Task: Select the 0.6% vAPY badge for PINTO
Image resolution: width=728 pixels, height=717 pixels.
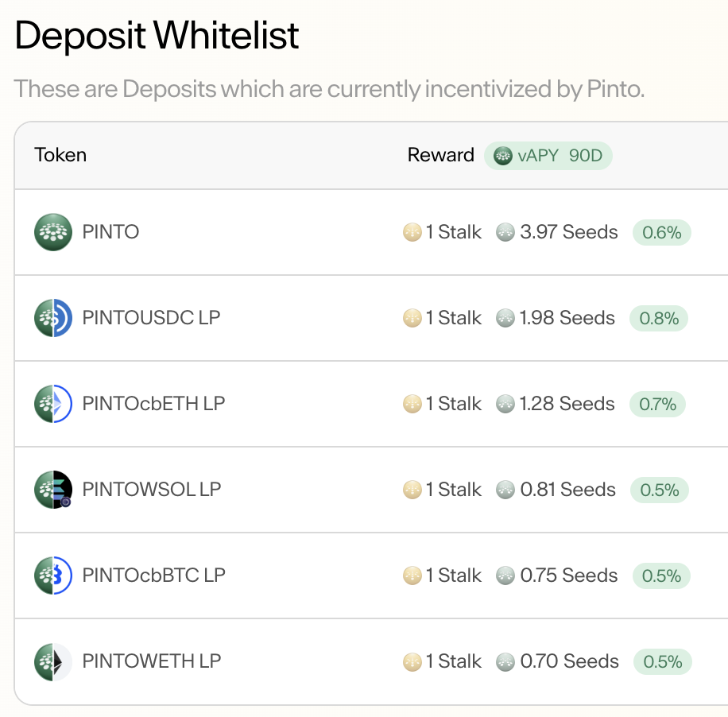Action: [x=661, y=232]
